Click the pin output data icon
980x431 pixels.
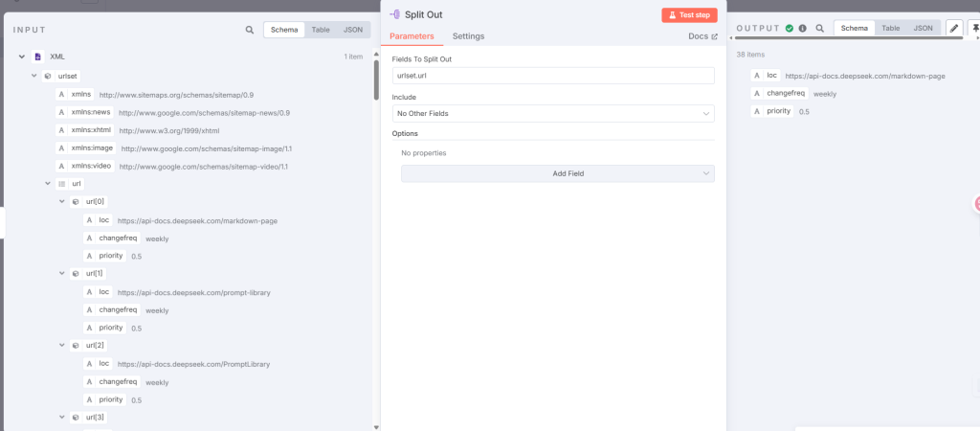click(x=974, y=29)
